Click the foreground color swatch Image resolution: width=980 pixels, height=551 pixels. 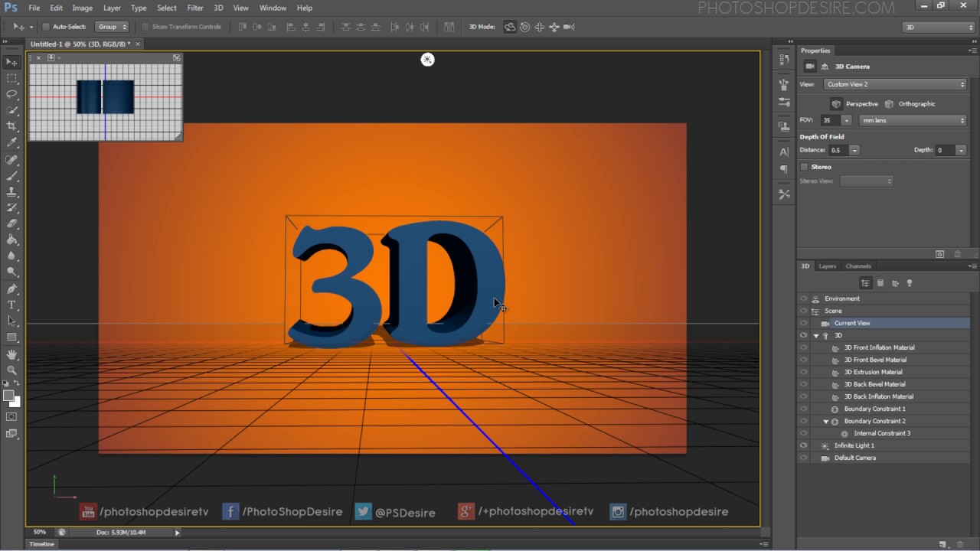click(x=8, y=396)
